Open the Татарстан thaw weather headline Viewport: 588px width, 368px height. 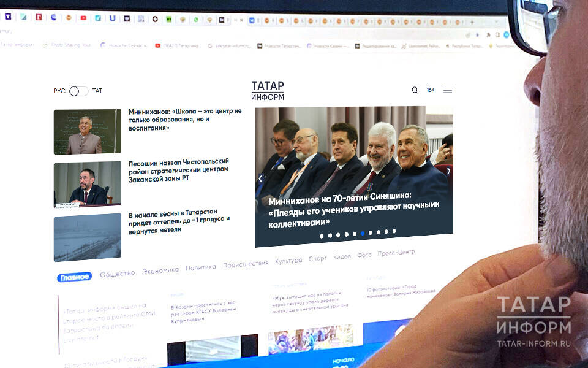pyautogui.click(x=179, y=223)
